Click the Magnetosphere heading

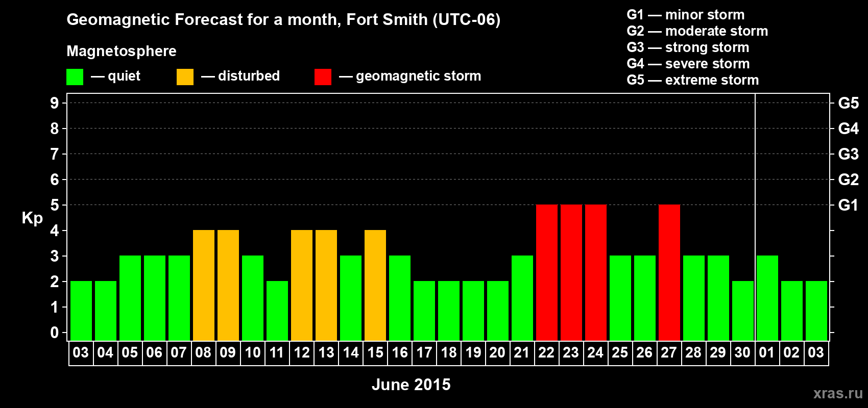pos(122,51)
